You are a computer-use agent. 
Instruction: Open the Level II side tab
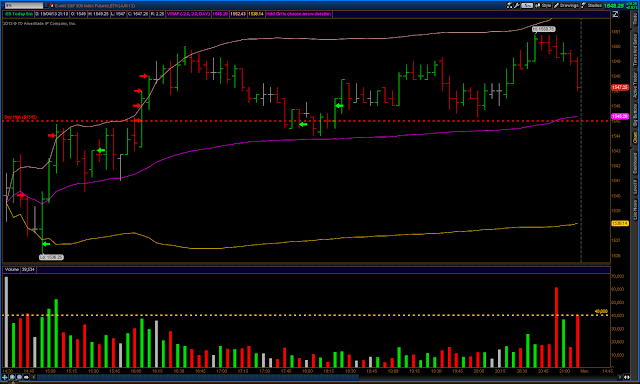pyautogui.click(x=635, y=187)
